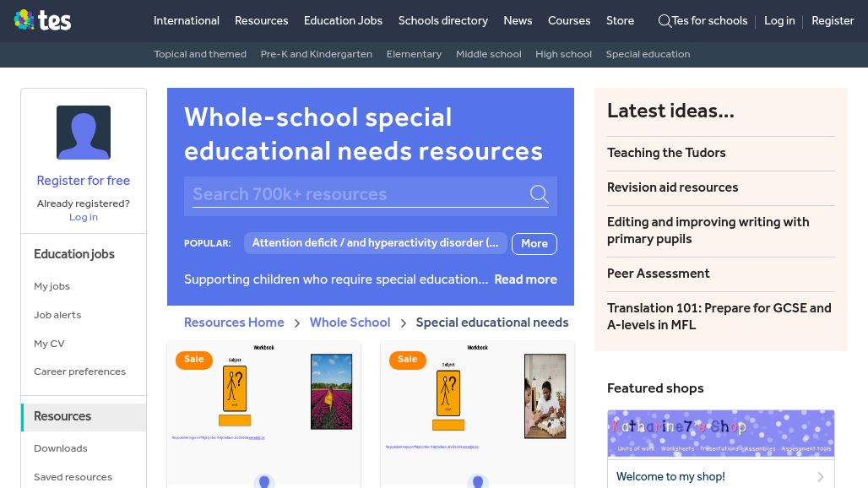Viewport: 868px width, 488px height.
Task: Expand the Whole School breadcrumb
Action: coord(350,323)
